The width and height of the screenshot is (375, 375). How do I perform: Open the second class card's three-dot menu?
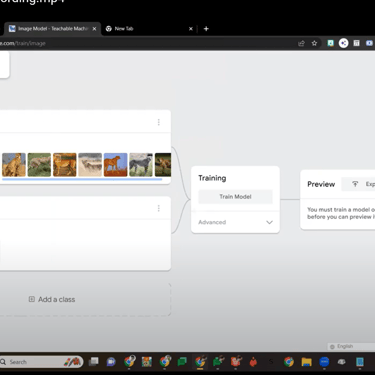(159, 208)
